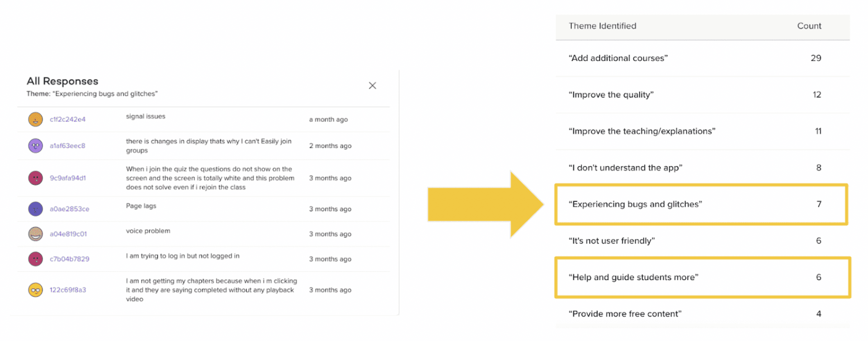Image resolution: width=868 pixels, height=341 pixels.
Task: Select the "Experiencing bugs and glitches" theme row
Action: coord(701,204)
